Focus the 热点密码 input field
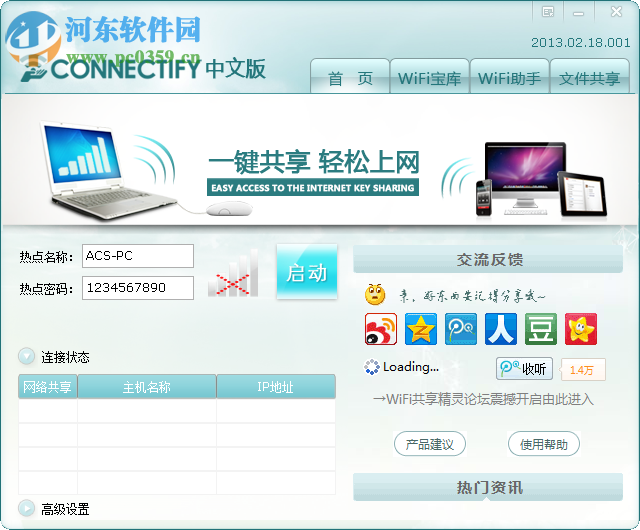The image size is (640, 530). [138, 288]
